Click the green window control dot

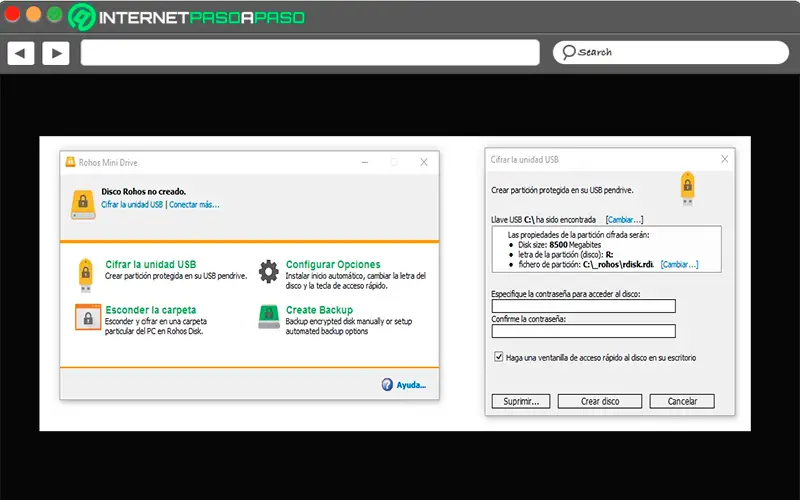(x=54, y=14)
